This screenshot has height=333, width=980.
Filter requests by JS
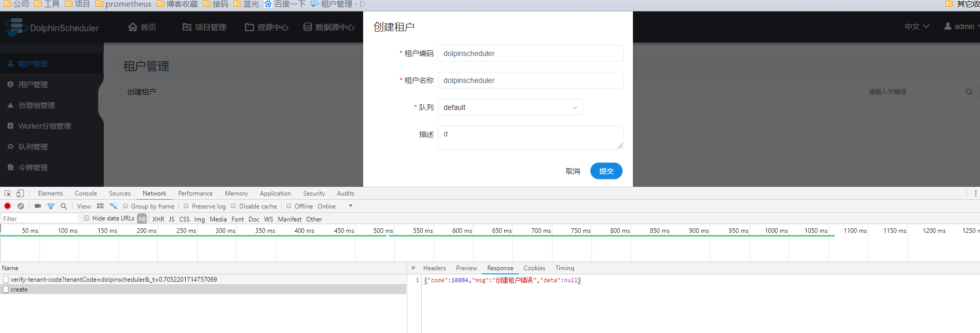coord(172,219)
